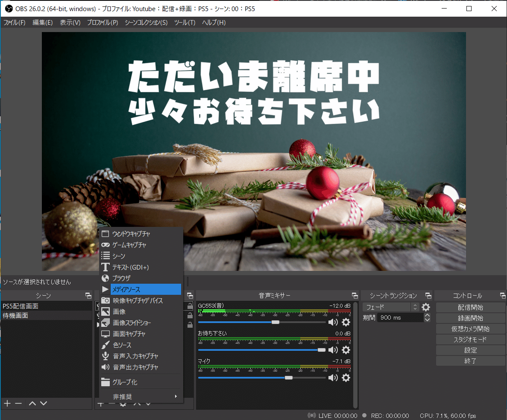Move scene down with arrow icon

pyautogui.click(x=44, y=403)
